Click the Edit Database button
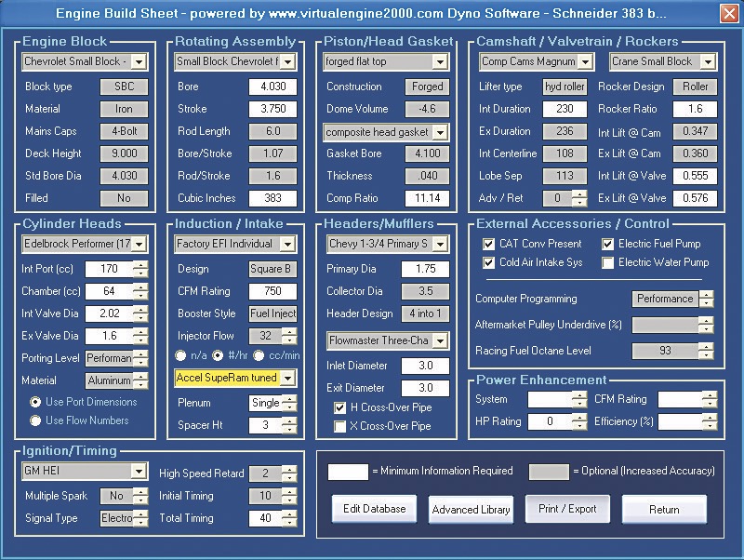 (x=375, y=509)
